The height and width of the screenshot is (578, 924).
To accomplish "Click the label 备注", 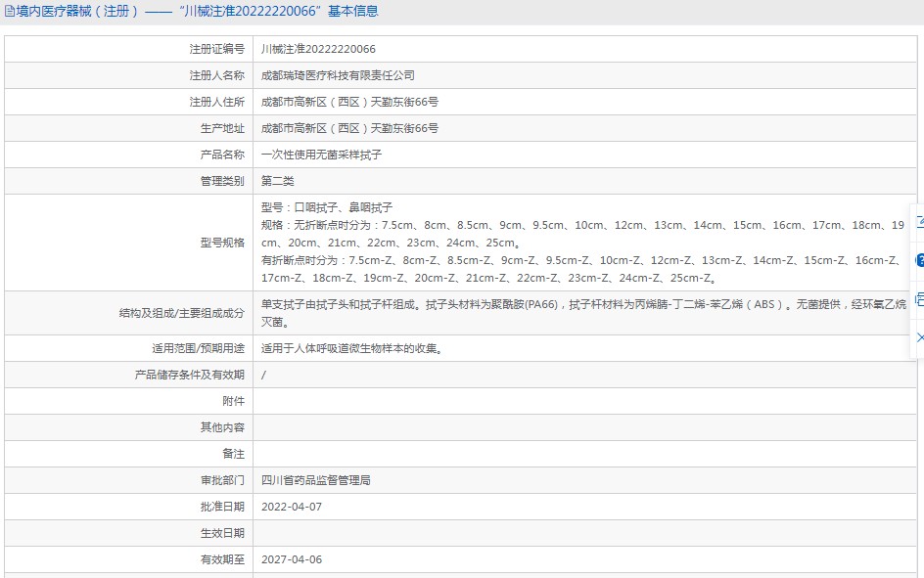I will click(x=233, y=454).
